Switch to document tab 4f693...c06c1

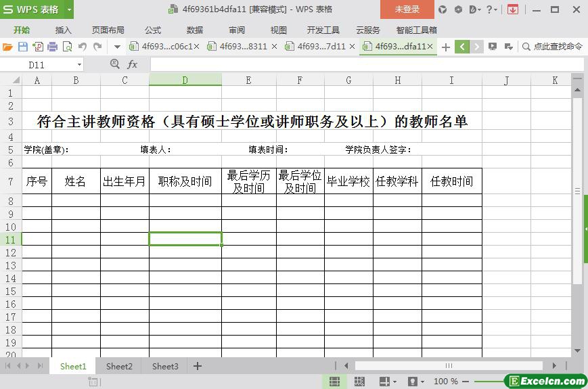click(161, 47)
